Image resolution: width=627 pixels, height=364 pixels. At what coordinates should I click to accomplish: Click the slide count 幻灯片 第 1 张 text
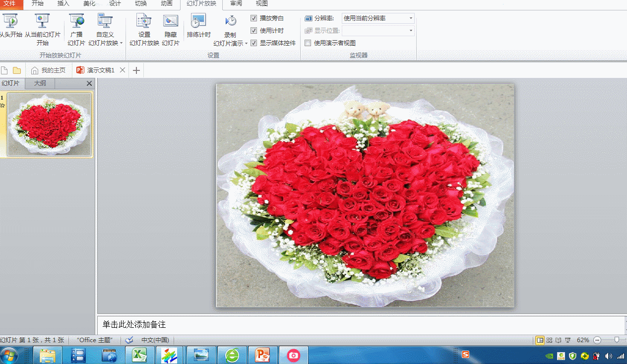32,340
